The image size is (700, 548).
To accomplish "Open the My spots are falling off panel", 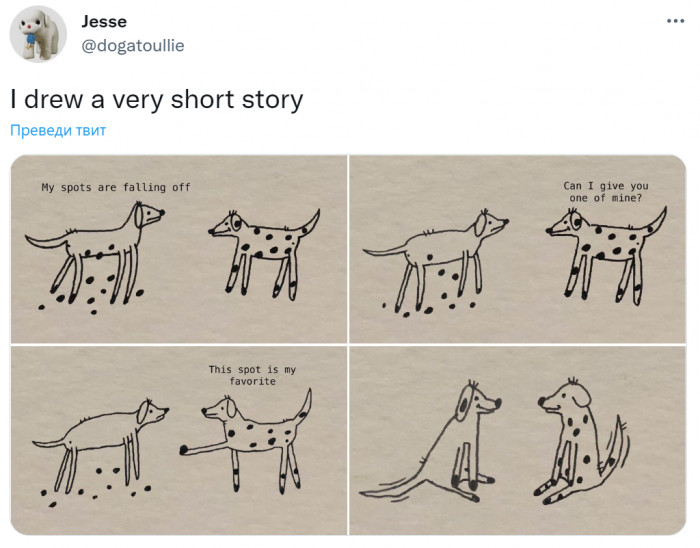I will tap(179, 249).
